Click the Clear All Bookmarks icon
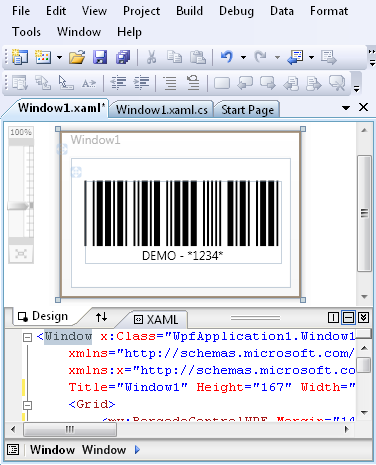This screenshot has width=376, height=465. [337, 83]
